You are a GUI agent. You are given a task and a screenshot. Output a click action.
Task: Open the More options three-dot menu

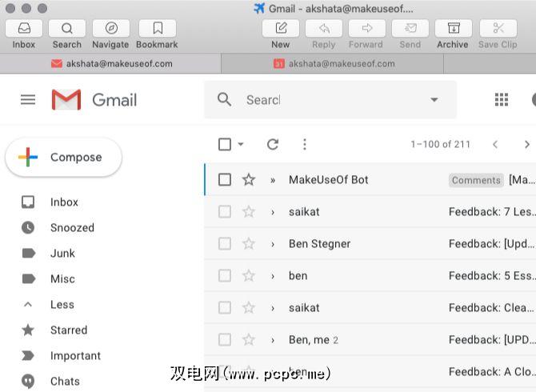coord(305,144)
